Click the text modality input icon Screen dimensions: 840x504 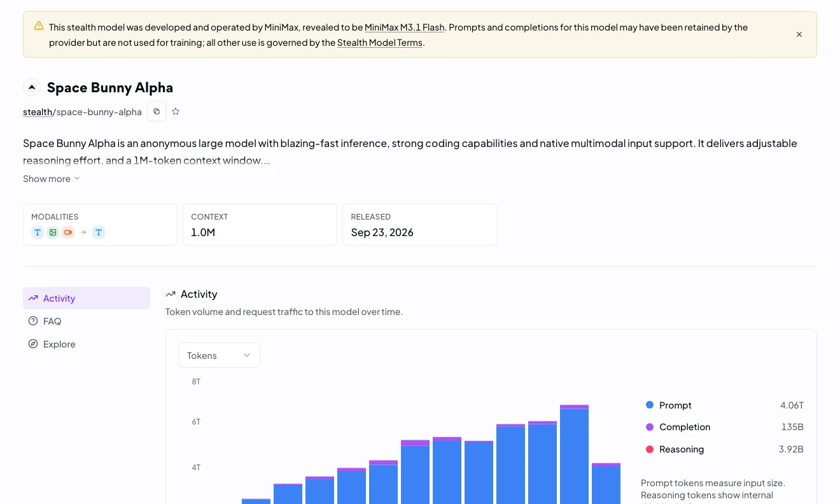(38, 232)
